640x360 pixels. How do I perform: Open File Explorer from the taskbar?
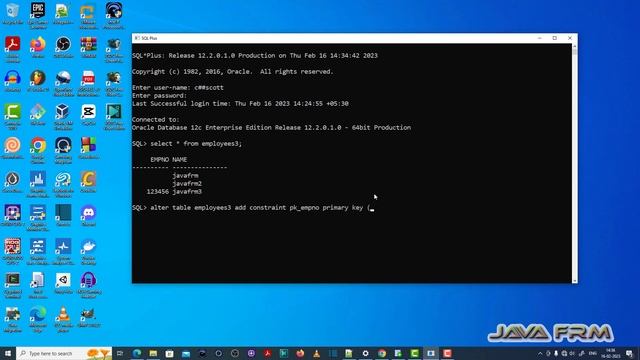tap(153, 353)
